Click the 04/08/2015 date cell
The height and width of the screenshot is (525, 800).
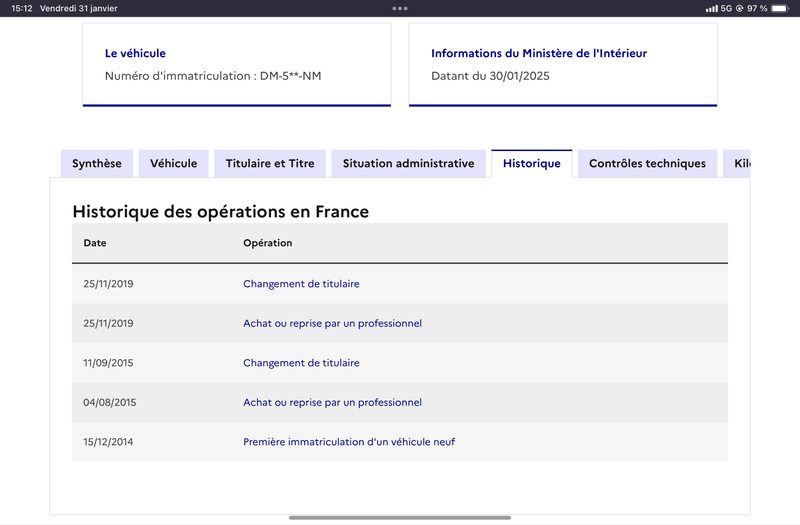tap(110, 403)
